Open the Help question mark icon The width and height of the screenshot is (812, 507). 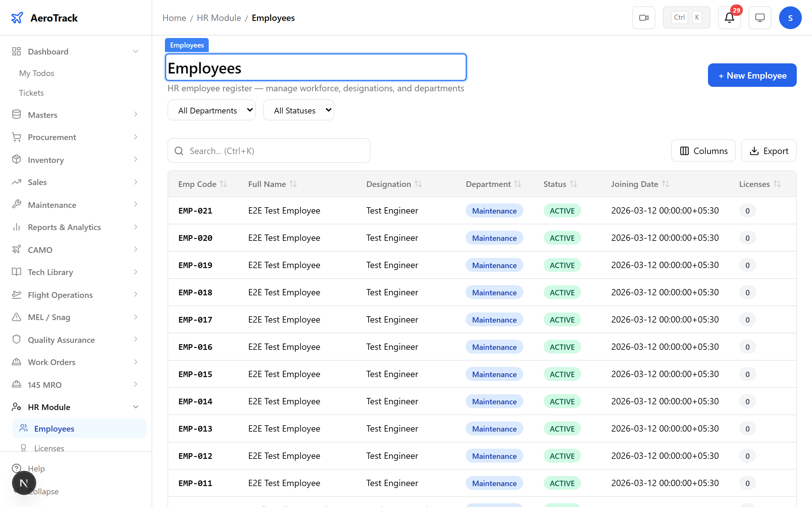(x=17, y=468)
